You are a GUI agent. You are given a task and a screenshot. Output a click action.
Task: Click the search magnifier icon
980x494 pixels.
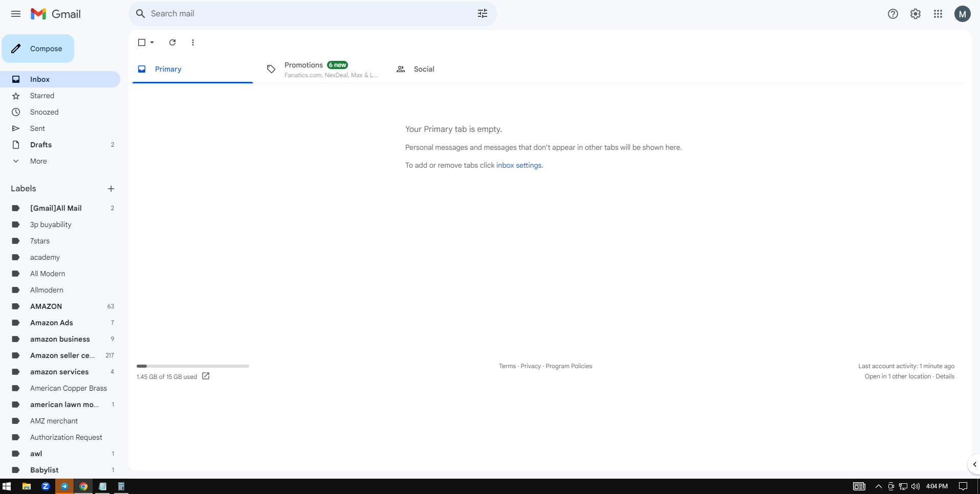(x=140, y=14)
